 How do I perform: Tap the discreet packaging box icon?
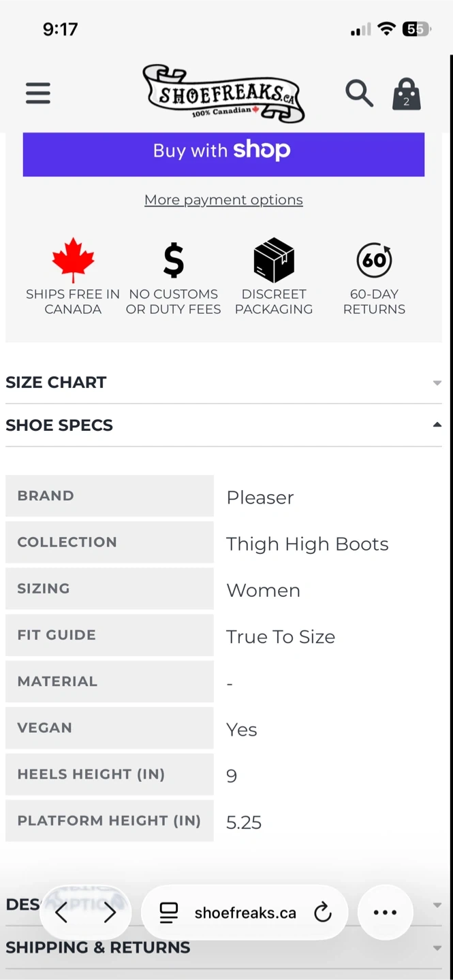click(274, 260)
